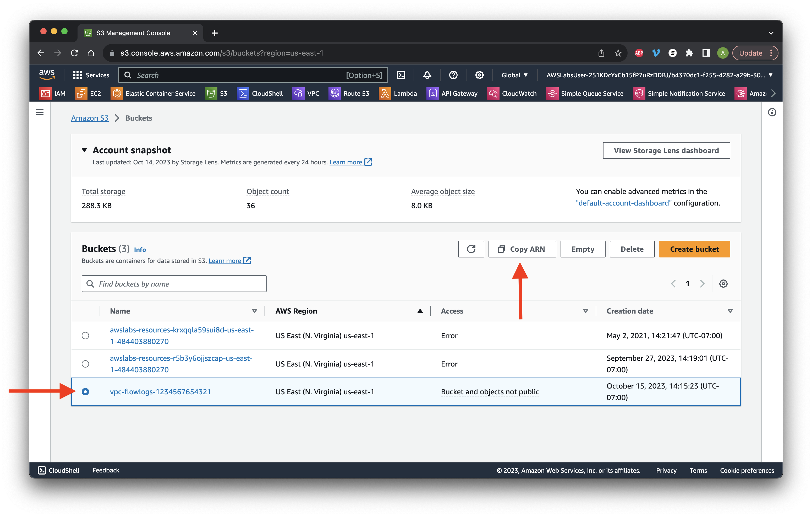Open the Buckets Info link
This screenshot has height=517, width=812.
(x=140, y=250)
